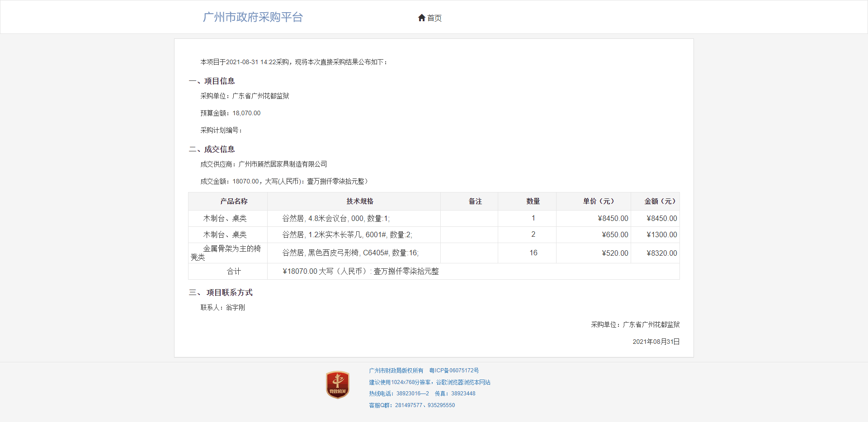
Task: Select the 备注 column header
Action: click(x=469, y=201)
